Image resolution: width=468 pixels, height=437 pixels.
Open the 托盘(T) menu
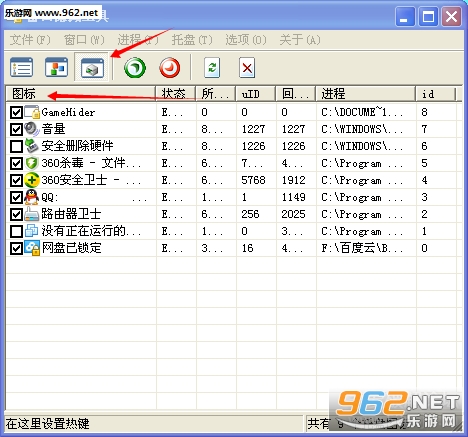[192, 40]
